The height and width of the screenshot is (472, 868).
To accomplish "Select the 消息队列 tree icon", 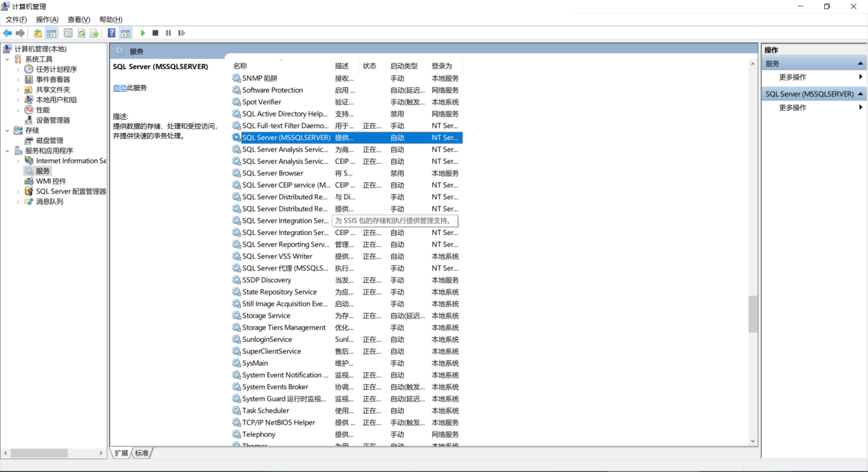I will point(29,201).
